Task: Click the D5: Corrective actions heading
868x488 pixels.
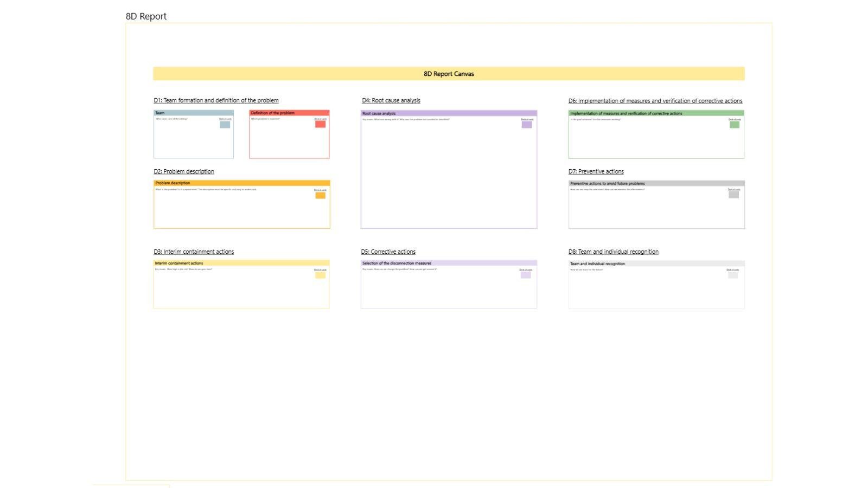Action: (388, 252)
